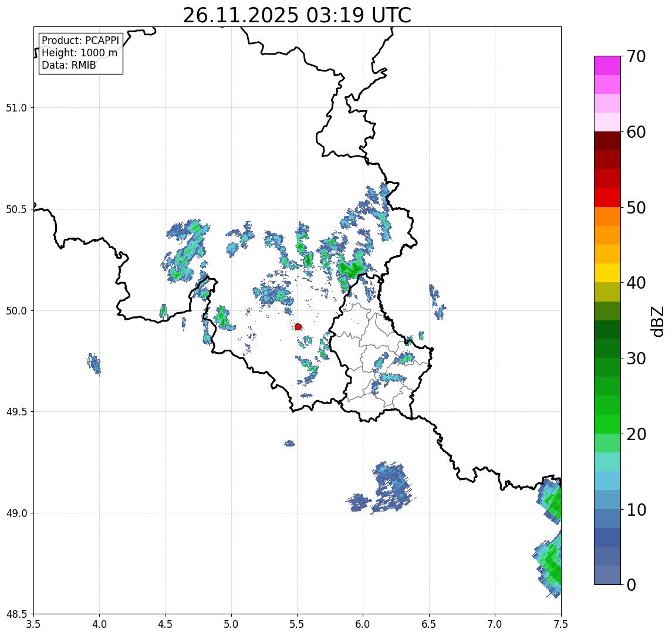Click the "dBZ" colorbar axis label
Screen dimensions: 672x636
tap(657, 321)
